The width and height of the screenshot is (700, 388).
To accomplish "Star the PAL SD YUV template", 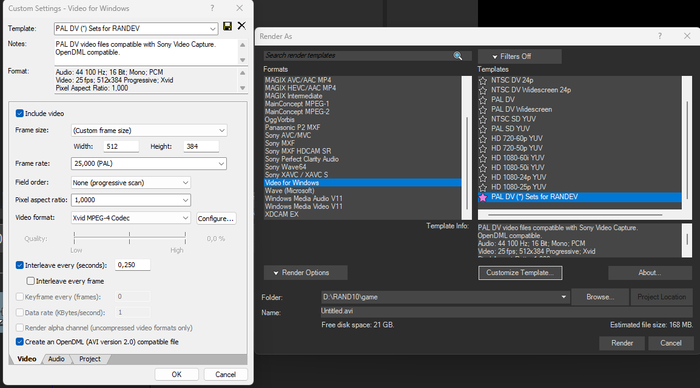I will (483, 129).
